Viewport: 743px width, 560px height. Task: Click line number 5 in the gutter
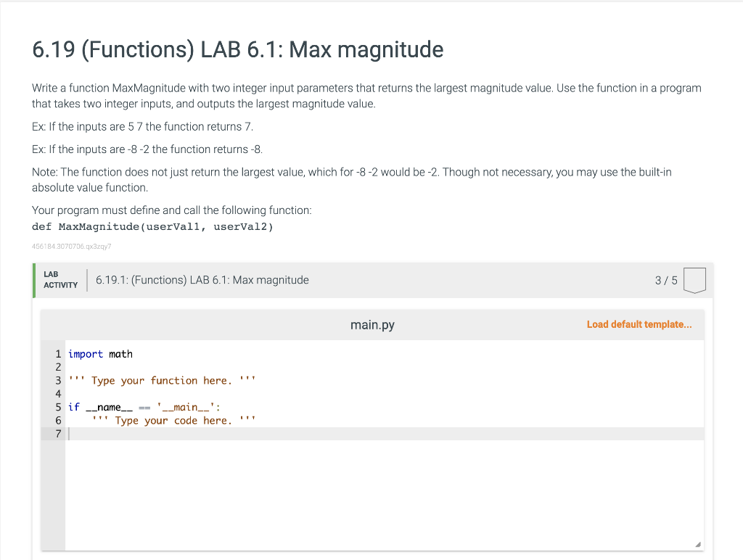[58, 407]
